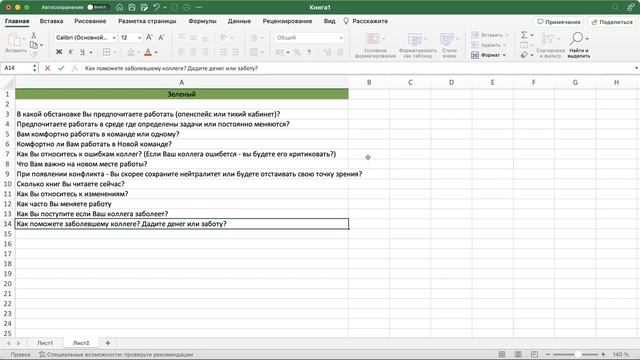Click the zoom slider handle
Viewport: 640px width, 360px height.
[x=578, y=355]
